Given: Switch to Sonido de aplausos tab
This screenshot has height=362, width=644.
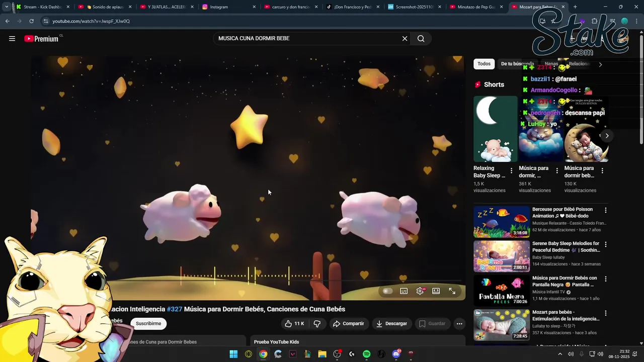Looking at the screenshot, I should [x=105, y=7].
